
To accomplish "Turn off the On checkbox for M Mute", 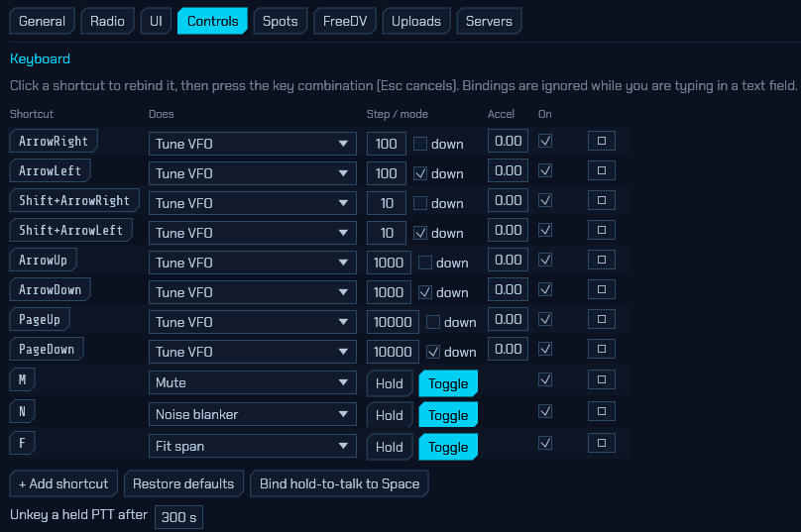I will (545, 379).
